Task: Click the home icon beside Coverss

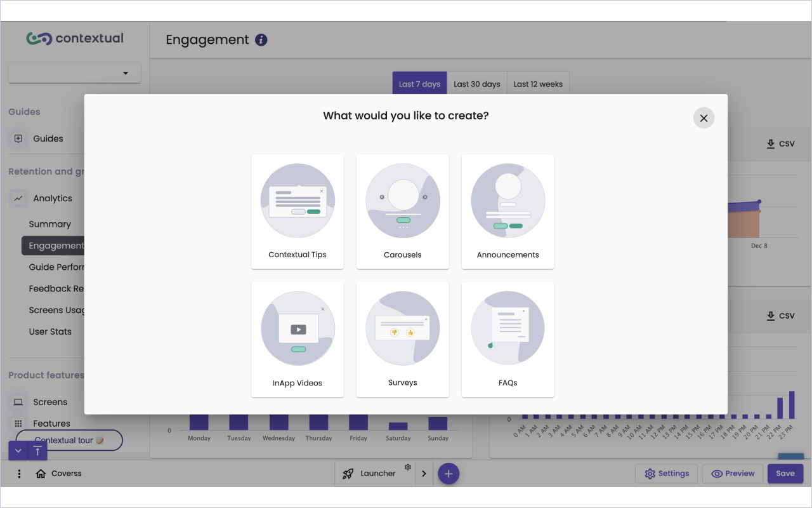Action: tap(41, 474)
